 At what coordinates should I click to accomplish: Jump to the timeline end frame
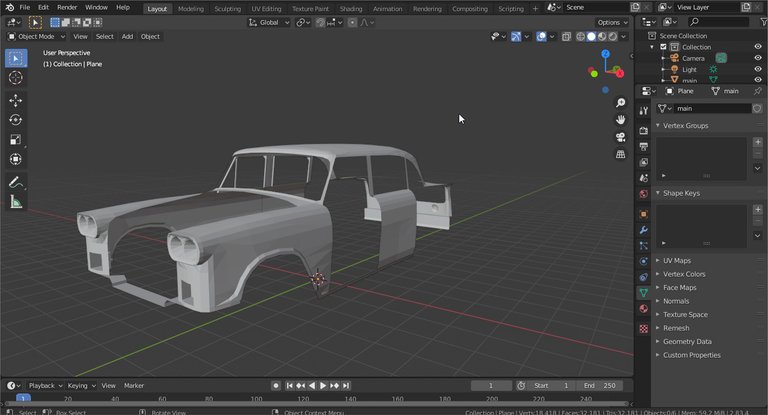(346, 386)
